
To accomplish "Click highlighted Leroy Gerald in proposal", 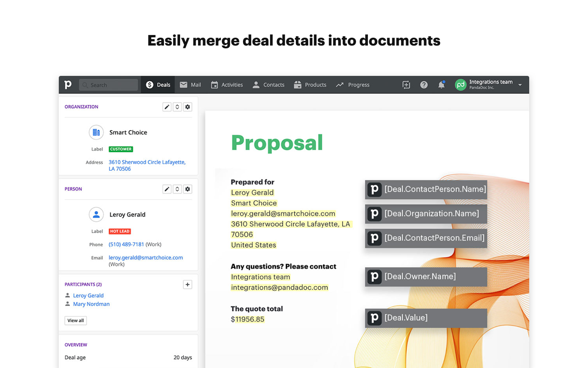I will click(x=252, y=192).
